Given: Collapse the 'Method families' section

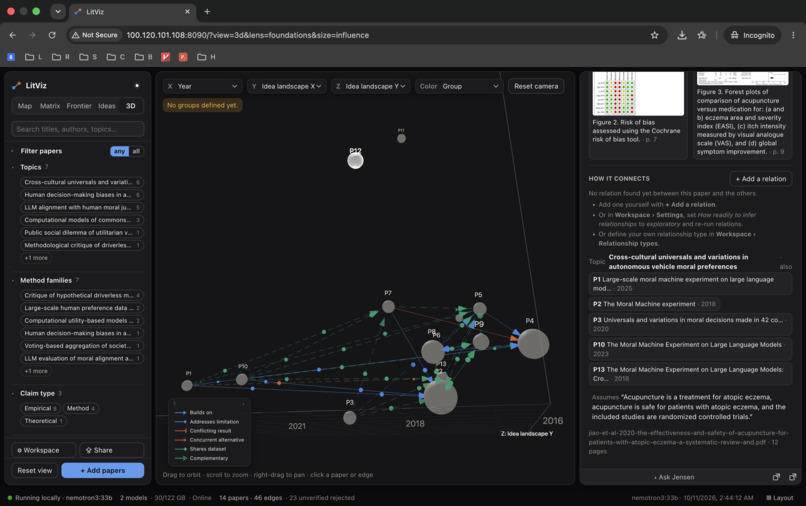Looking at the screenshot, I should [45, 280].
